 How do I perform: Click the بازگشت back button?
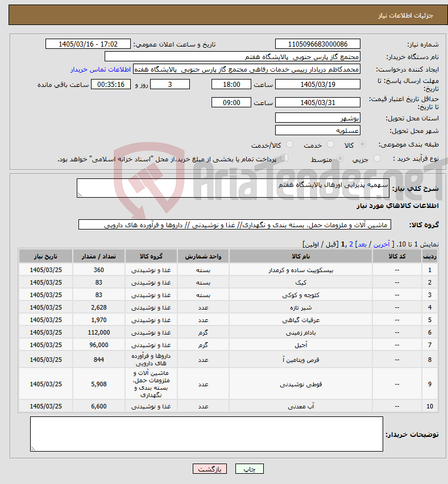click(209, 469)
